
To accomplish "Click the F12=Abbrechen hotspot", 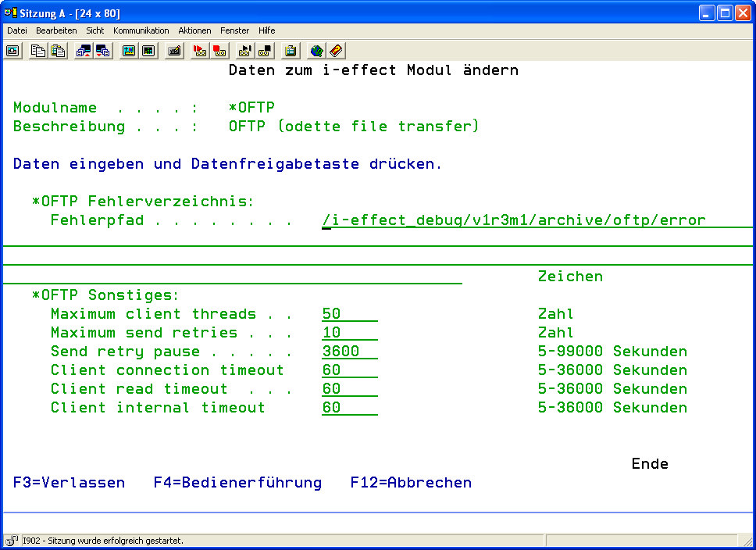I will (x=411, y=483).
